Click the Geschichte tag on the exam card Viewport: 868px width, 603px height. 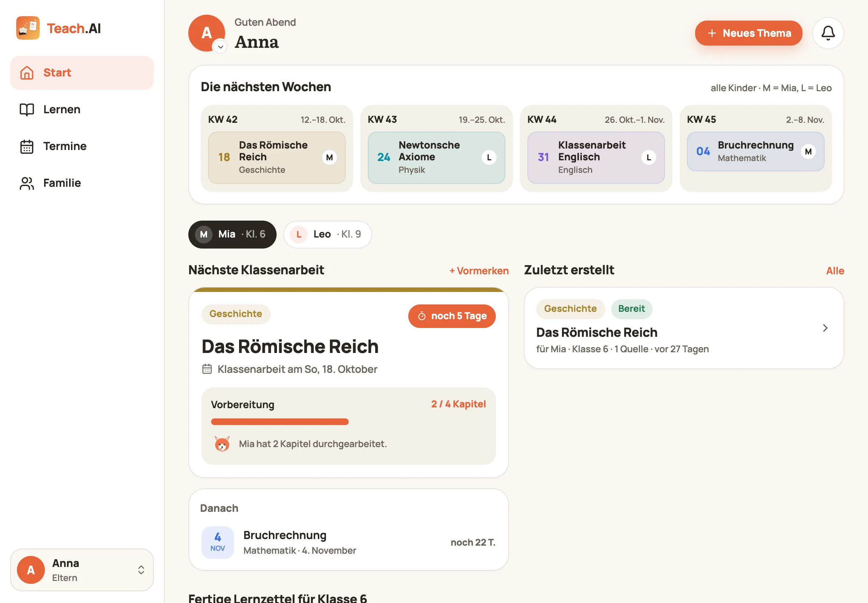(x=236, y=314)
